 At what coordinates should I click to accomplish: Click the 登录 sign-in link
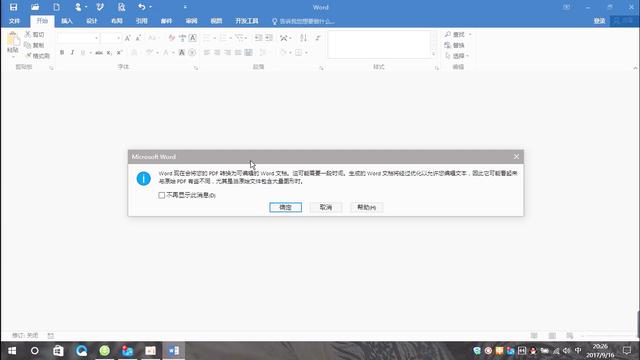coord(599,21)
